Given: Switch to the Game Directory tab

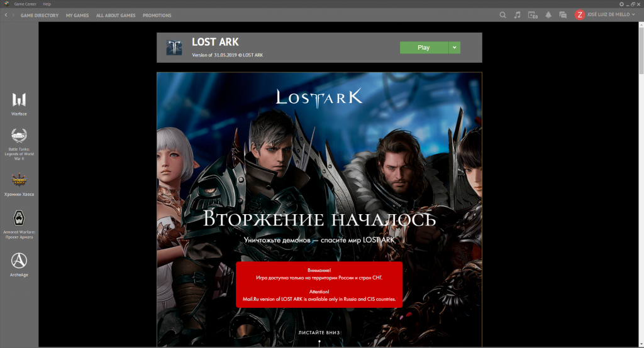Looking at the screenshot, I should point(40,15).
